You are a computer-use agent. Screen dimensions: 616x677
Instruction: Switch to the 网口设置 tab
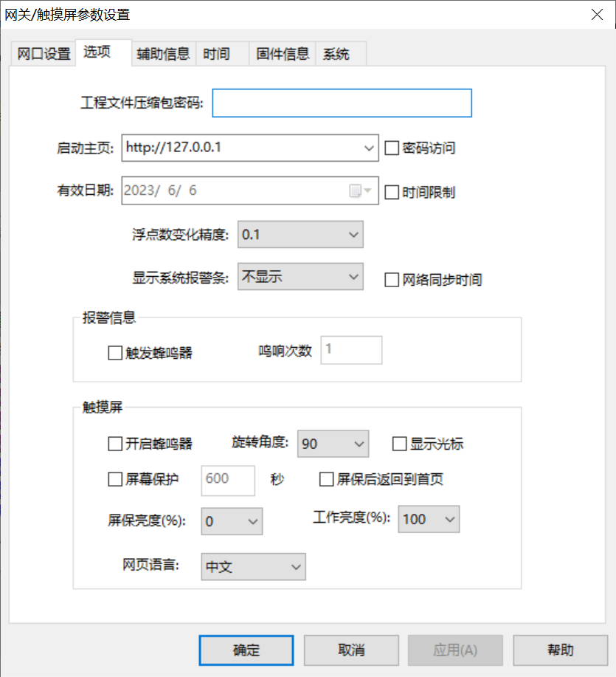pyautogui.click(x=44, y=54)
